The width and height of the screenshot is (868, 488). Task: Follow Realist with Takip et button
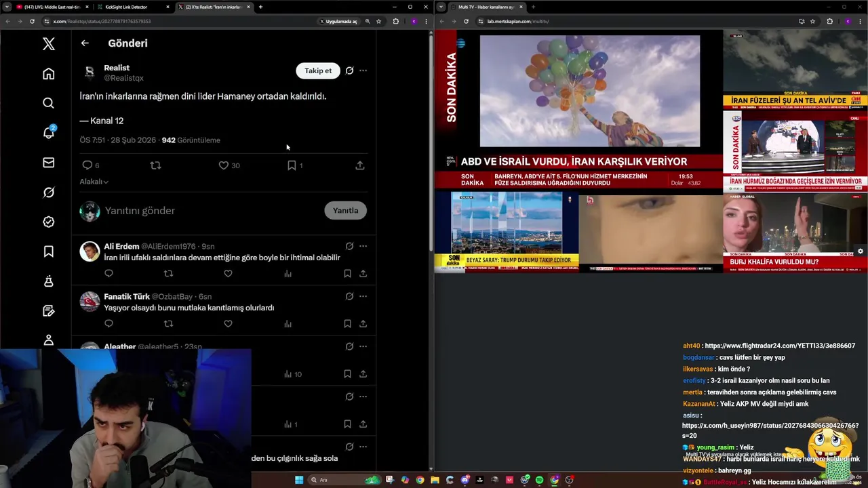tap(318, 70)
